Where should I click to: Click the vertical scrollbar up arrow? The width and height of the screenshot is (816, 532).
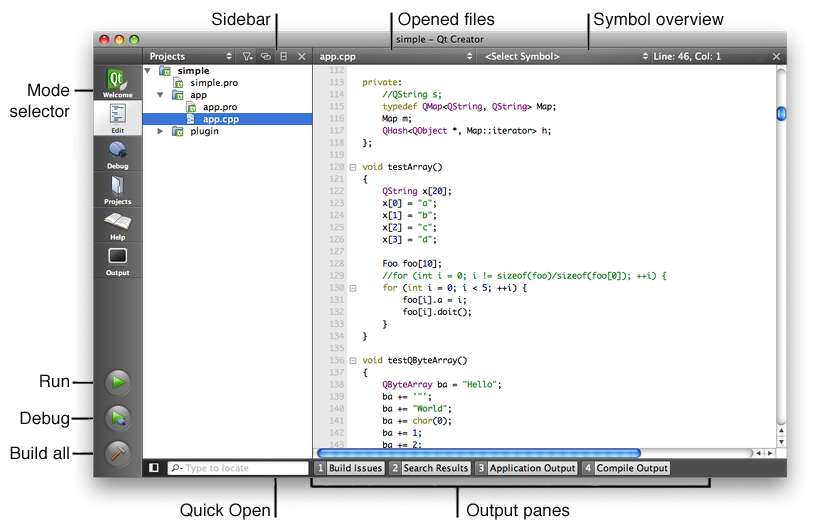781,431
